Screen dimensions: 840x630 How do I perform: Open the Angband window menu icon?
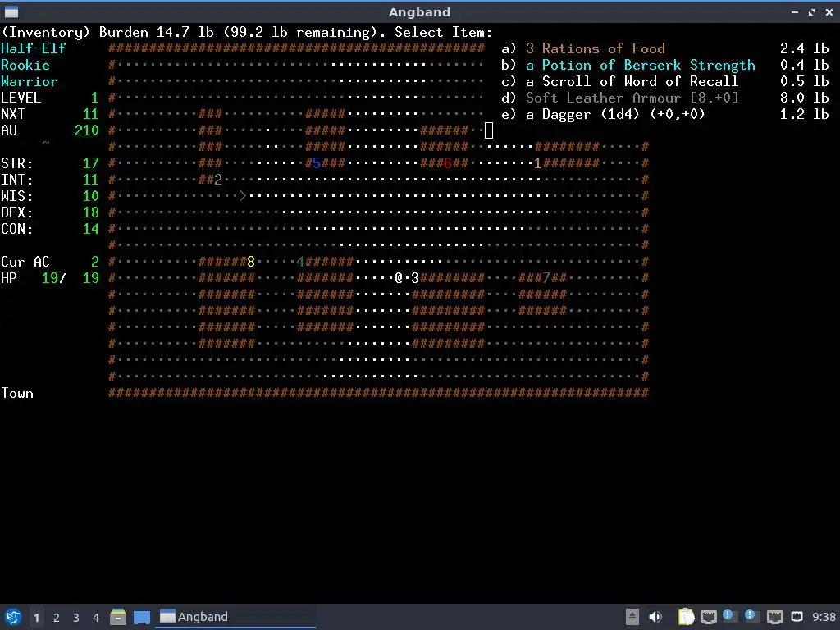11,11
